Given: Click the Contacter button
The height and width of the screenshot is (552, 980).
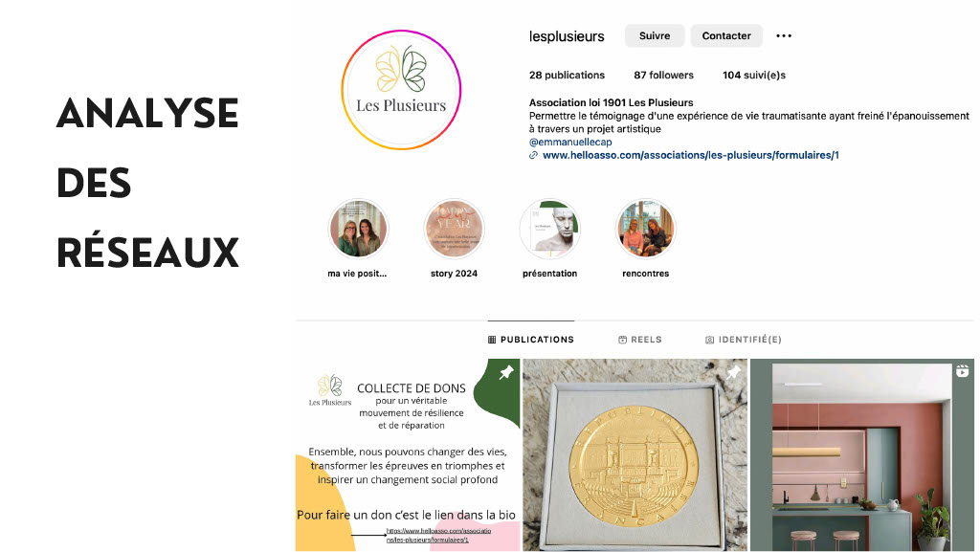Looking at the screenshot, I should pyautogui.click(x=726, y=35).
